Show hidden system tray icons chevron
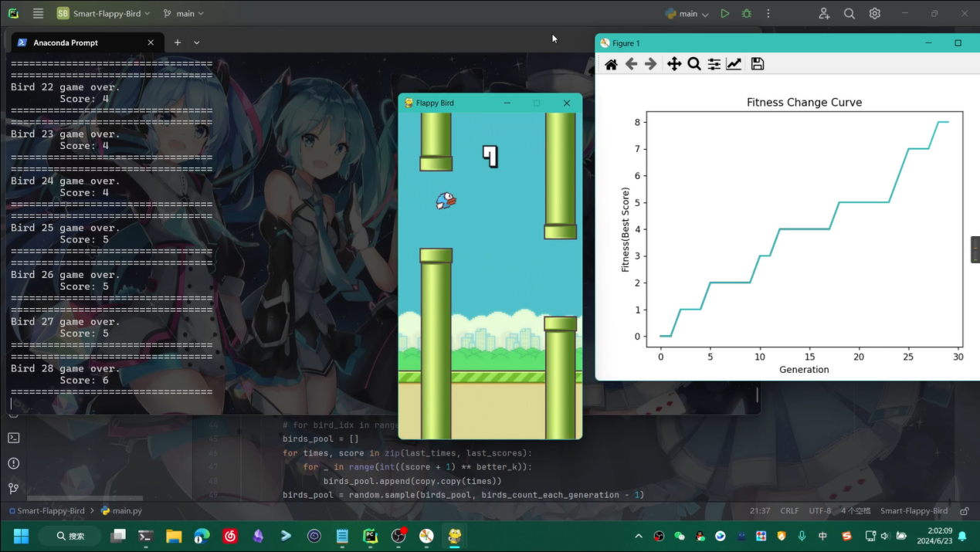 click(x=639, y=536)
